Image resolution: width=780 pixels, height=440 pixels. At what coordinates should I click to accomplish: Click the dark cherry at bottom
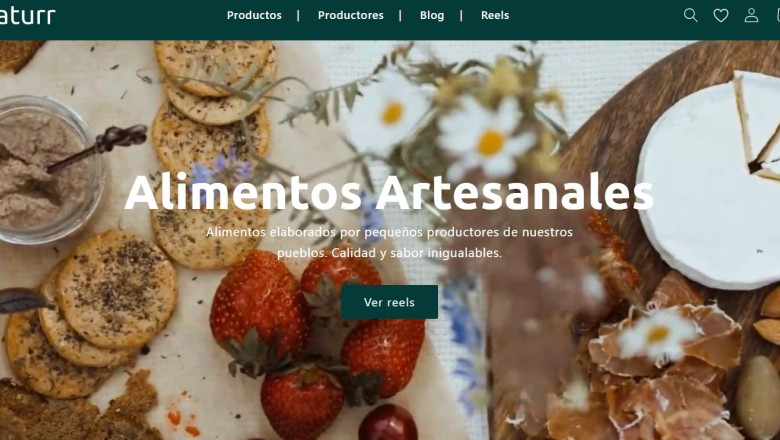pyautogui.click(x=388, y=423)
